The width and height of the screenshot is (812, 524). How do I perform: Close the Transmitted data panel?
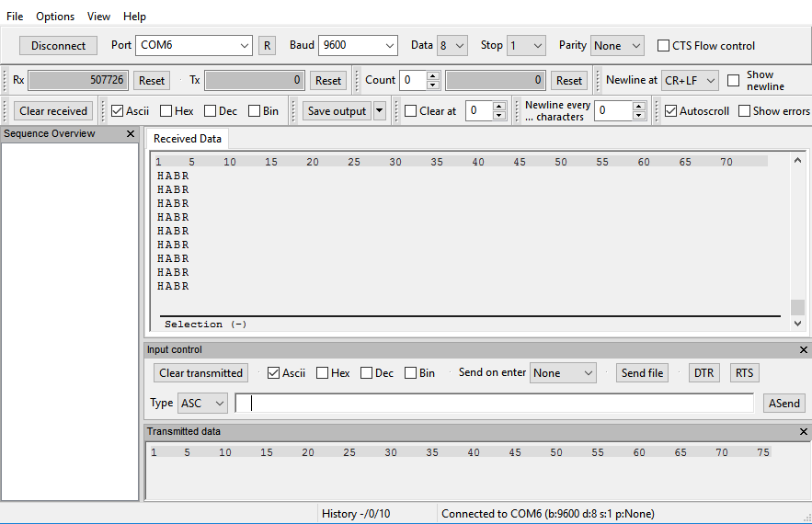click(803, 431)
